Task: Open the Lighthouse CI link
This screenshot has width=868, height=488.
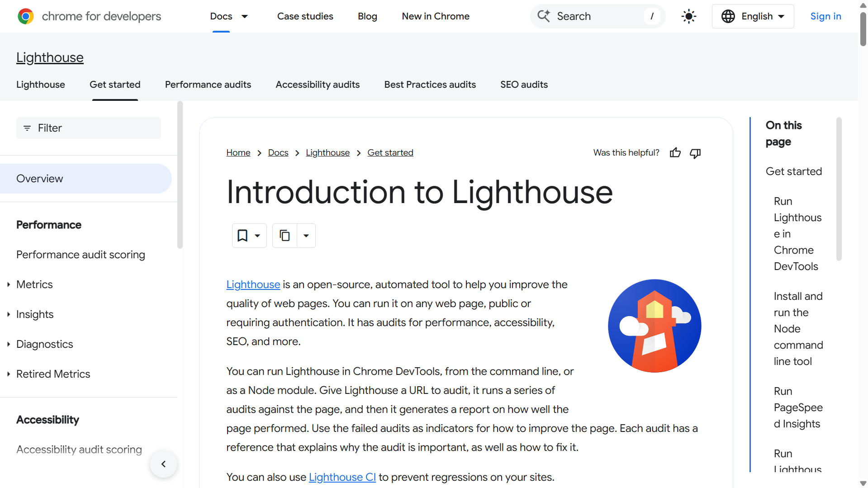Action: [x=342, y=477]
